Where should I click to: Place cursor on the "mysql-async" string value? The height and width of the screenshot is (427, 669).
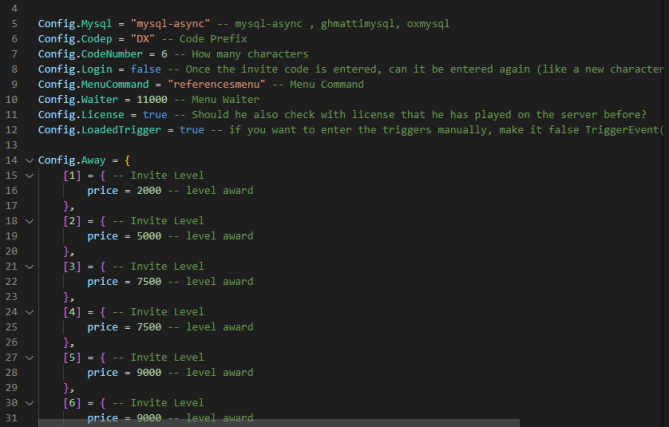(170, 24)
